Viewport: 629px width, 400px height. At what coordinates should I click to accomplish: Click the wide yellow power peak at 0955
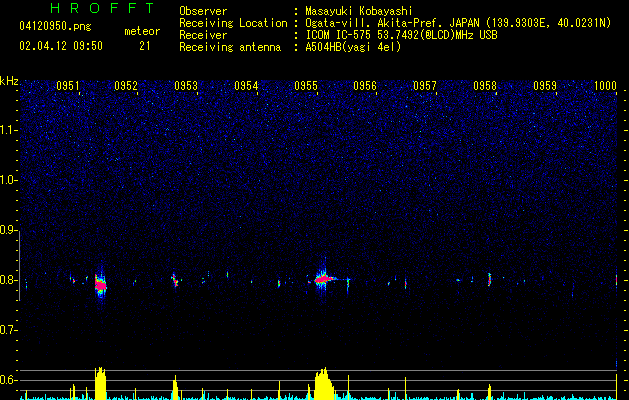tap(324, 384)
